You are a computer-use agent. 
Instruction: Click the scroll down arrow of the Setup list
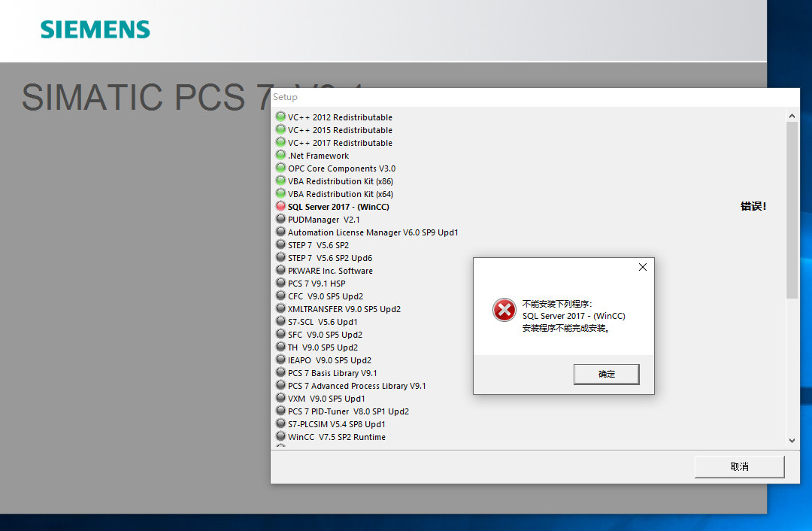tap(792, 441)
